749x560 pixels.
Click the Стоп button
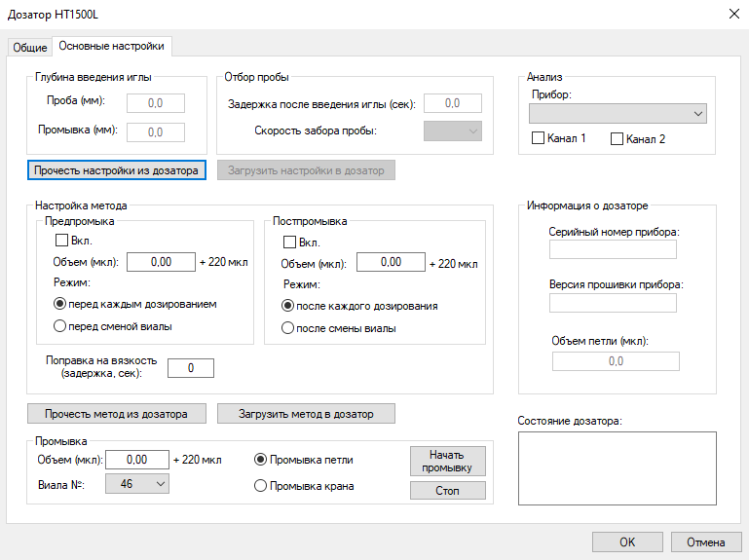448,490
